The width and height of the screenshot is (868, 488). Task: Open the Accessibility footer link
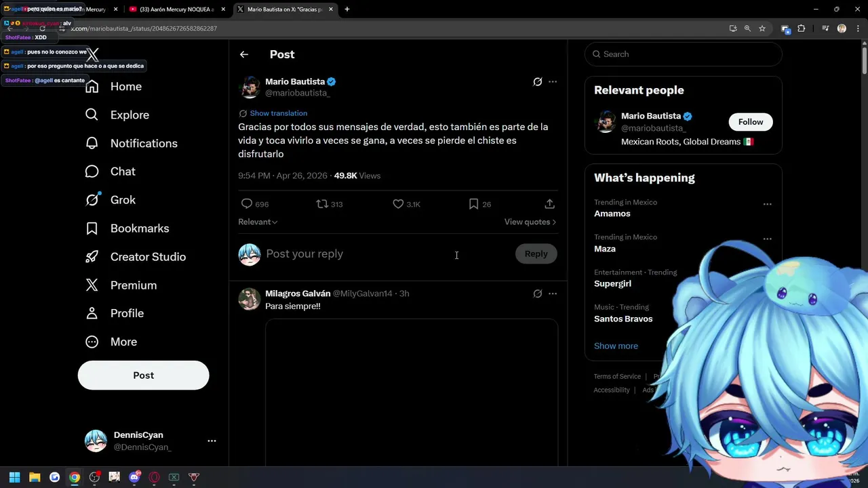click(612, 390)
